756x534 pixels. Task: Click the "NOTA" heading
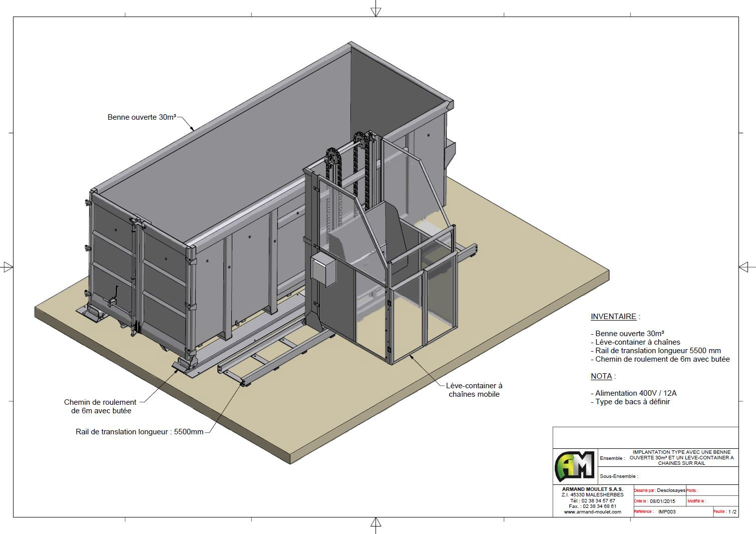601,376
